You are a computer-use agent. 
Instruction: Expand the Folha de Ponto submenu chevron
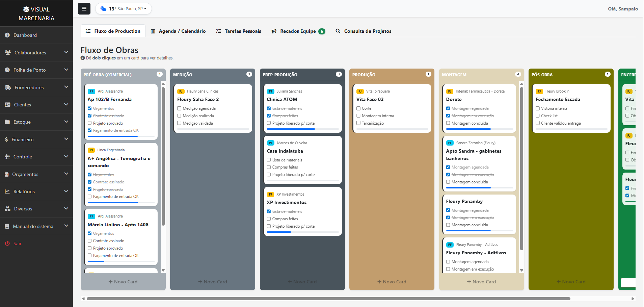66,70
